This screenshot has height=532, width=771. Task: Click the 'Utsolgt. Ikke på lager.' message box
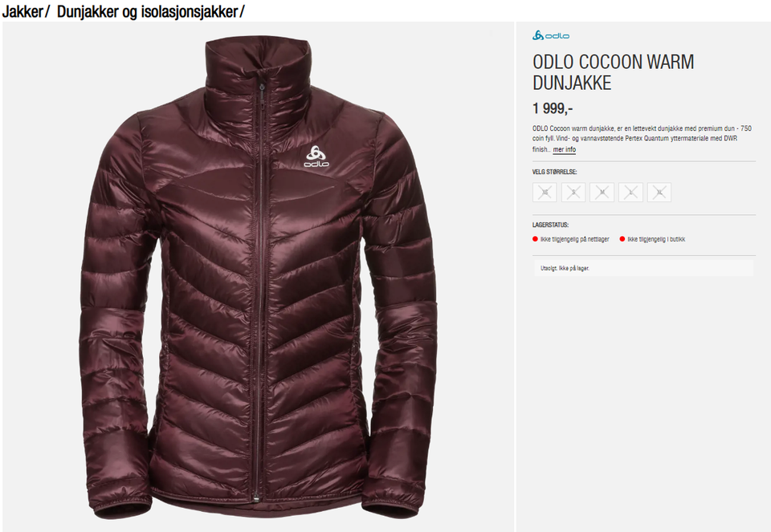(x=643, y=268)
